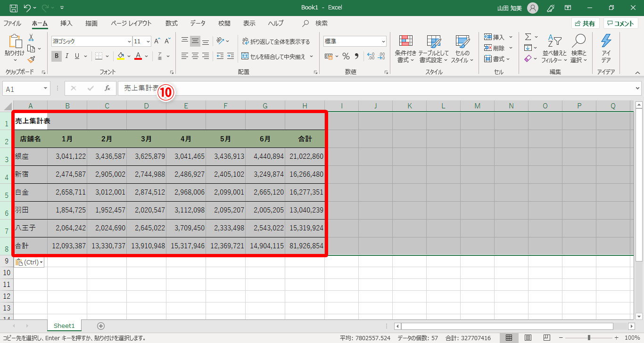
Task: Open Conditional Formatting menu
Action: [405, 49]
